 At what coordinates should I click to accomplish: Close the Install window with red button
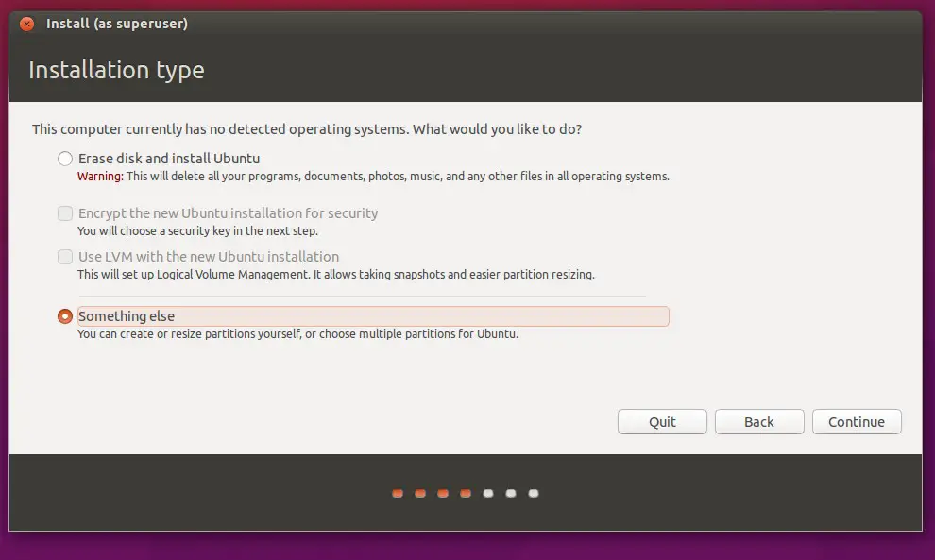26,24
